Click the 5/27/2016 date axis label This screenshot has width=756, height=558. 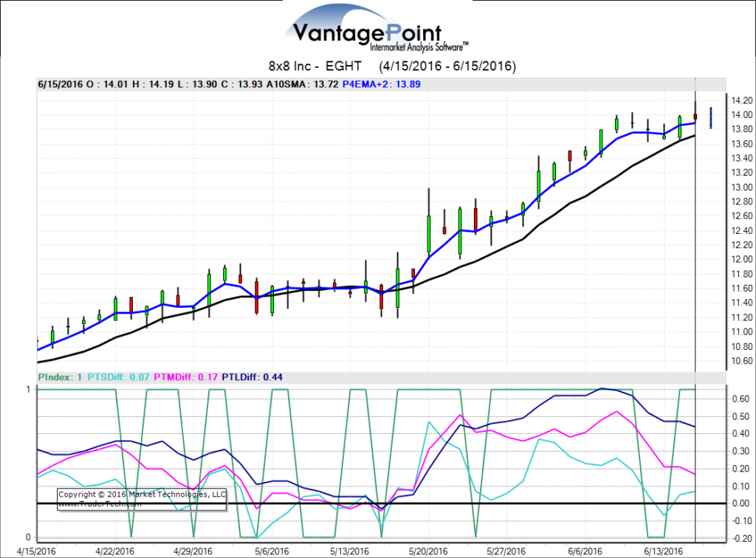(506, 551)
